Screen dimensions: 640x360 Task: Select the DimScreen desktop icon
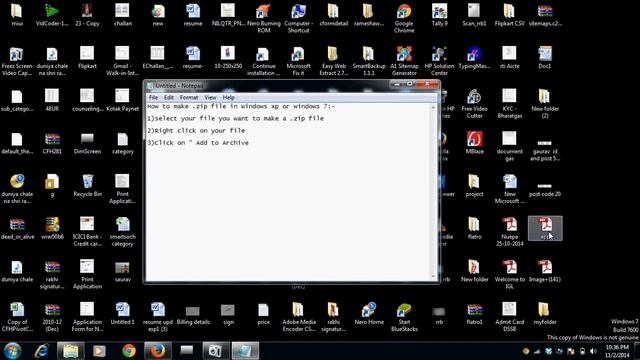87,143
